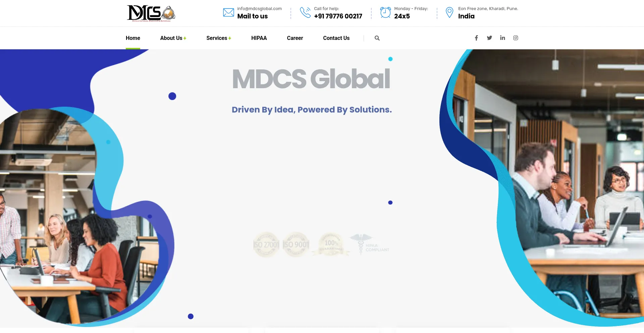Open the Contact Us page
Screen dimensions: 644x333
[x=336, y=38]
